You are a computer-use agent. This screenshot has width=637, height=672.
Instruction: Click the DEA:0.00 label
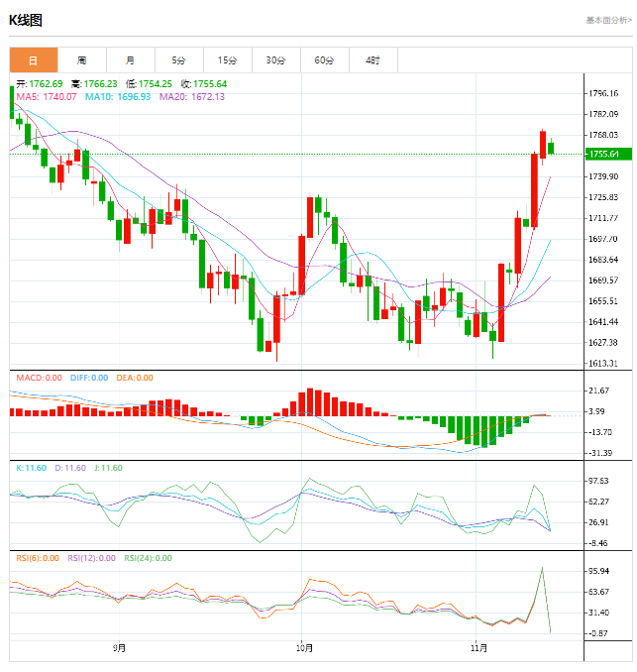pyautogui.click(x=135, y=378)
